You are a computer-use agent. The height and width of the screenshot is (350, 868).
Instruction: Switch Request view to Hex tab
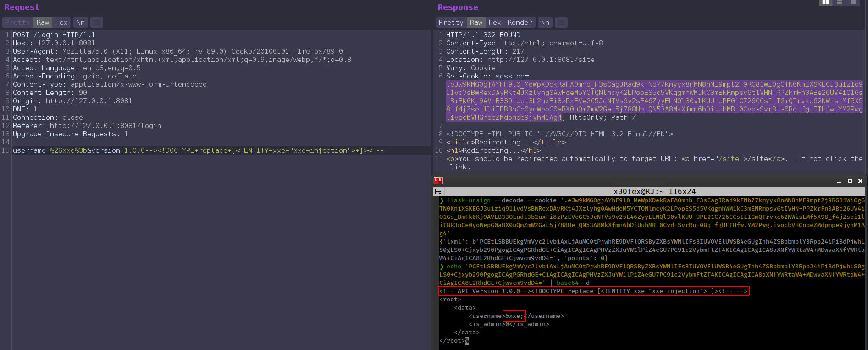tap(61, 22)
